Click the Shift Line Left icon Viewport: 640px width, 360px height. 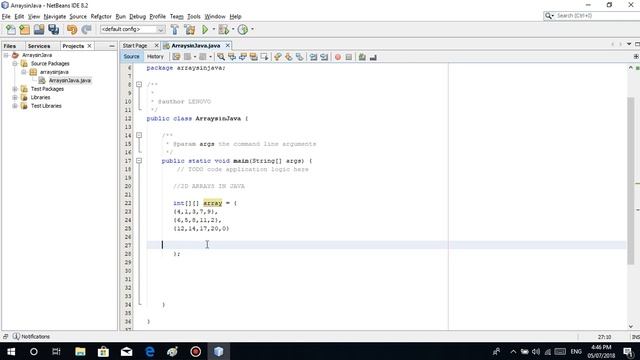(x=313, y=57)
